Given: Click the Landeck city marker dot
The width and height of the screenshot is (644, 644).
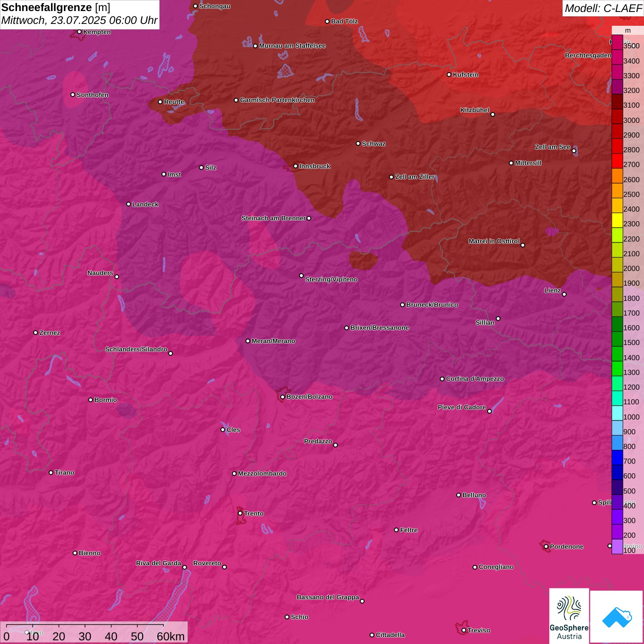Looking at the screenshot, I should 129,204.
